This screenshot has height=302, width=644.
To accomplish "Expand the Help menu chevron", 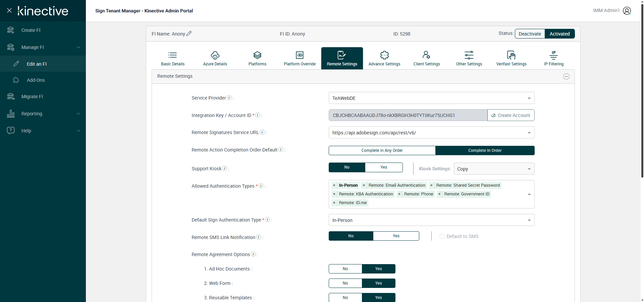I will 78,131.
